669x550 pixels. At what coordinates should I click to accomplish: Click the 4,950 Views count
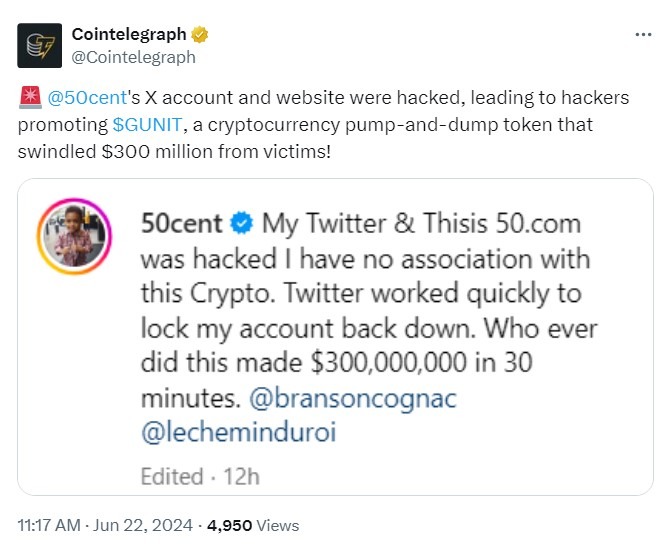[x=252, y=525]
